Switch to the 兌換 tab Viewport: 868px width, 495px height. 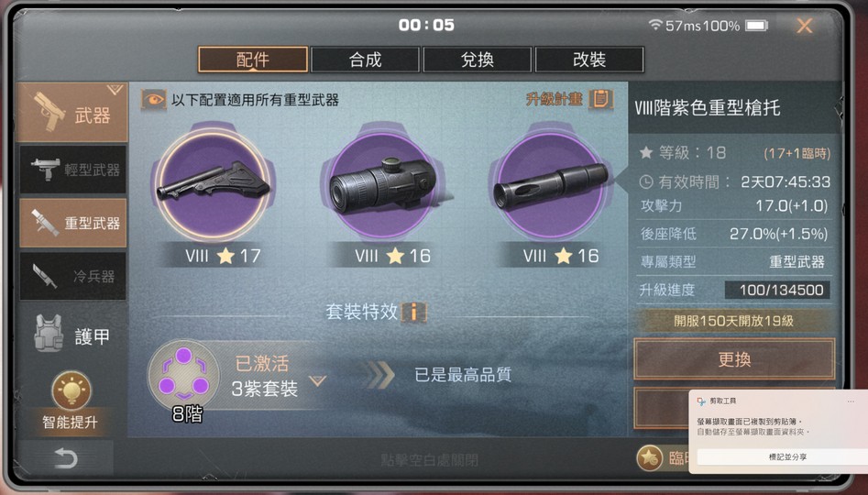[x=478, y=60]
